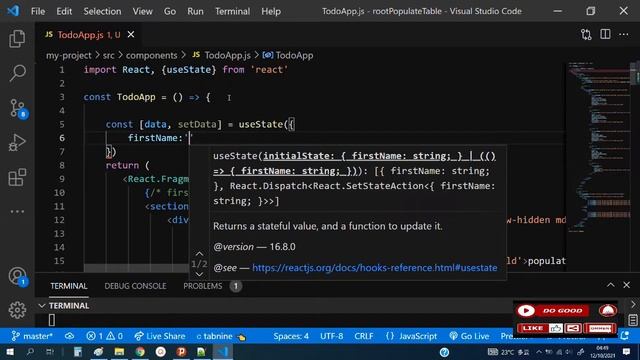Viewport: 640px width, 360px height.
Task: Click the src breadcrumb
Action: pos(109,55)
